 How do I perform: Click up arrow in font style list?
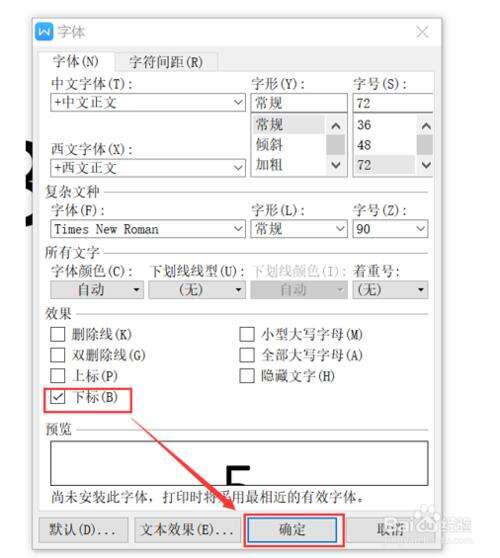(336, 126)
